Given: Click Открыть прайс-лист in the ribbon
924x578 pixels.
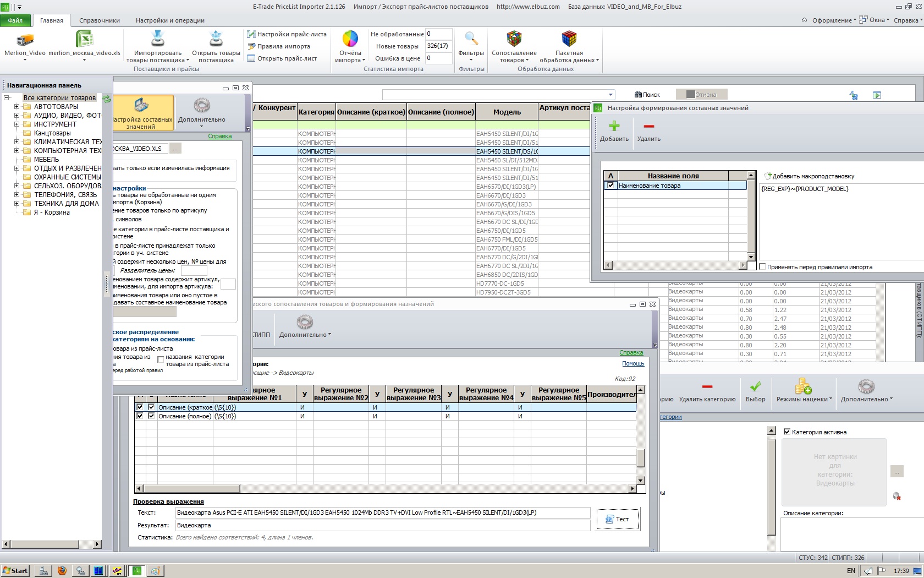Looking at the screenshot, I should coord(282,58).
